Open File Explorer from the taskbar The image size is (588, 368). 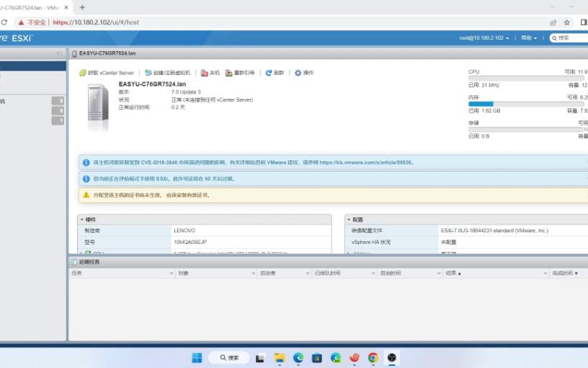(x=280, y=358)
